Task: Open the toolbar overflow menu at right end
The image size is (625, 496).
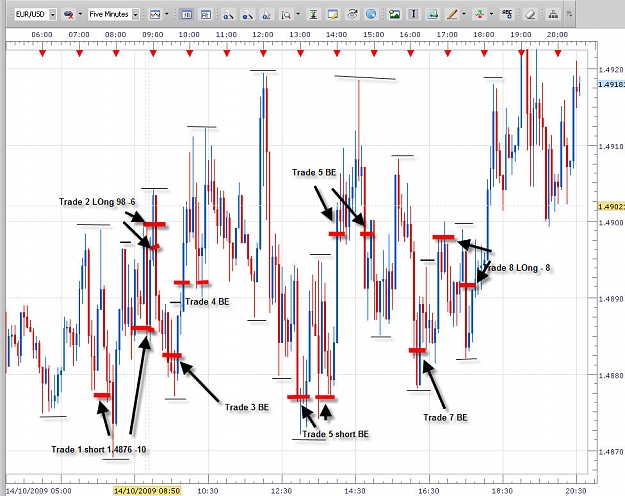Action: pyautogui.click(x=570, y=14)
